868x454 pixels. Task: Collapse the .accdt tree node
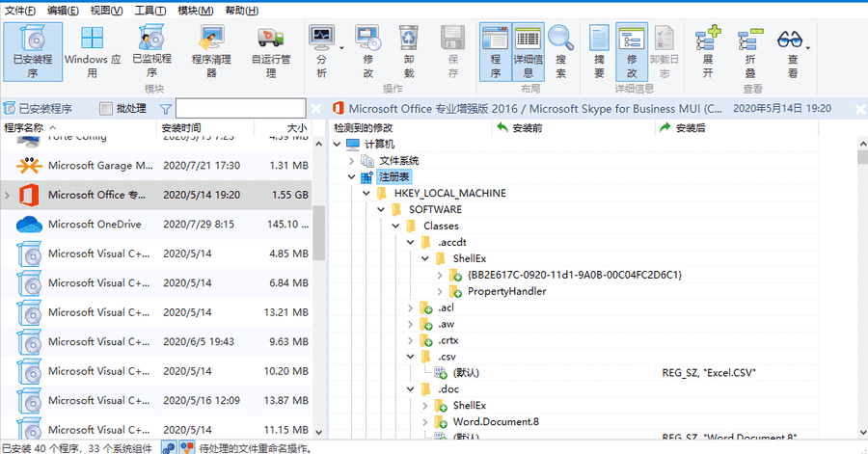tap(410, 242)
